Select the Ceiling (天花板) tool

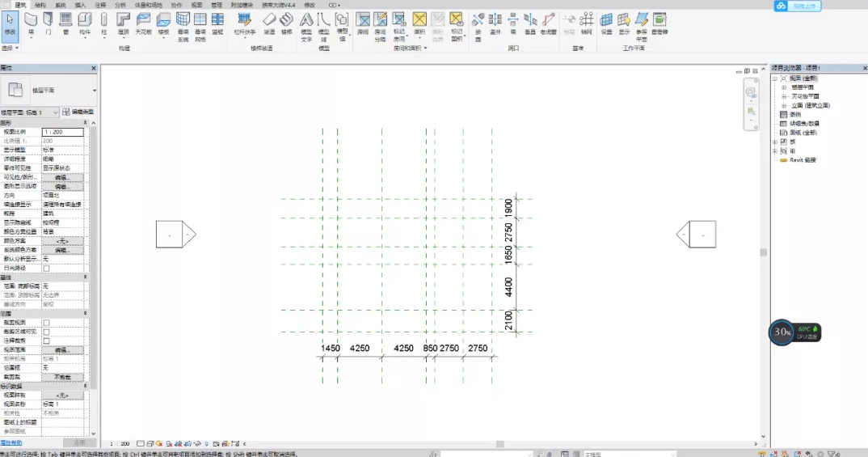[143, 25]
